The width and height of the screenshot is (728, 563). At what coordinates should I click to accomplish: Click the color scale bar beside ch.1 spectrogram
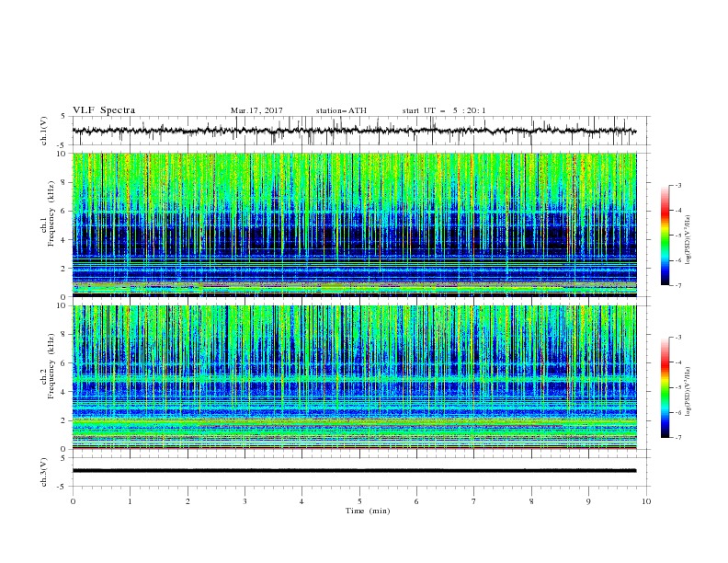(665, 236)
